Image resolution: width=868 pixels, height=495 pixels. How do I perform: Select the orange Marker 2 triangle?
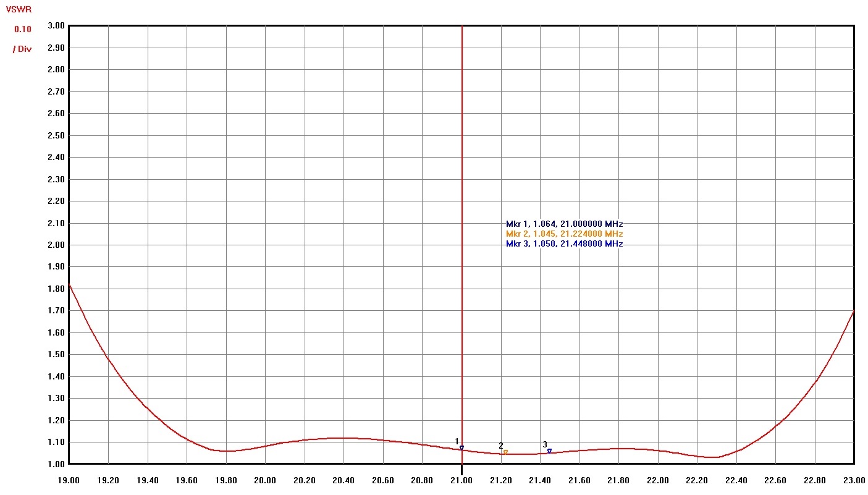tap(505, 452)
